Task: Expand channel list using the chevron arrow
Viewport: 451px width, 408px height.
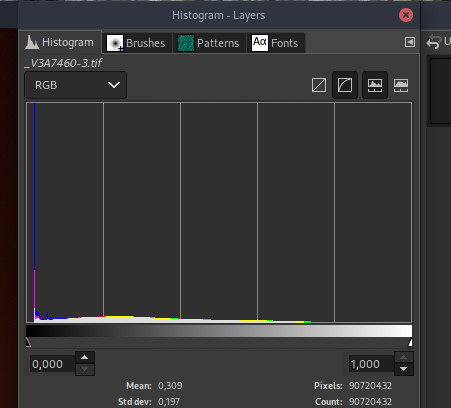Action: [114, 85]
